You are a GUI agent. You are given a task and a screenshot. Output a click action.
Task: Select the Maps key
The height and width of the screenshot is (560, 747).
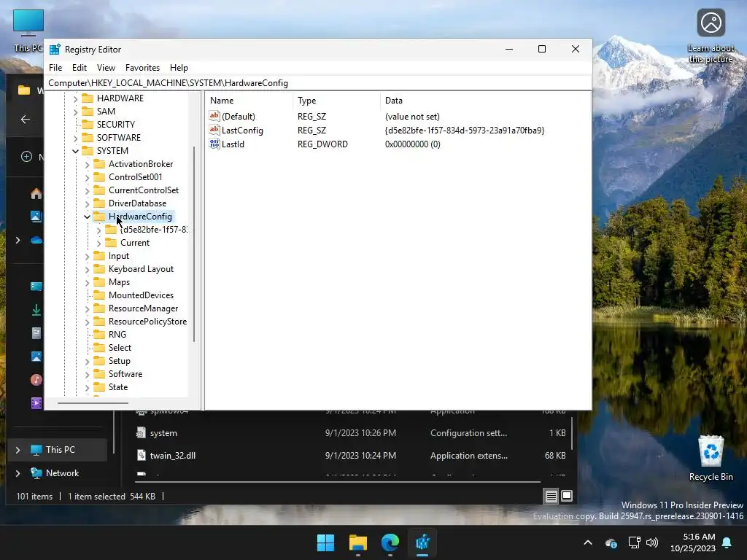(119, 282)
